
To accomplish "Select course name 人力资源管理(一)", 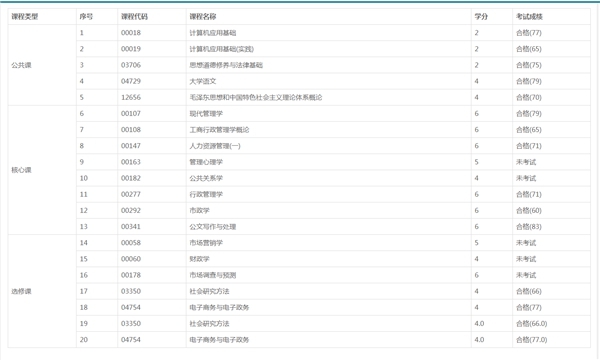I will [215, 146].
